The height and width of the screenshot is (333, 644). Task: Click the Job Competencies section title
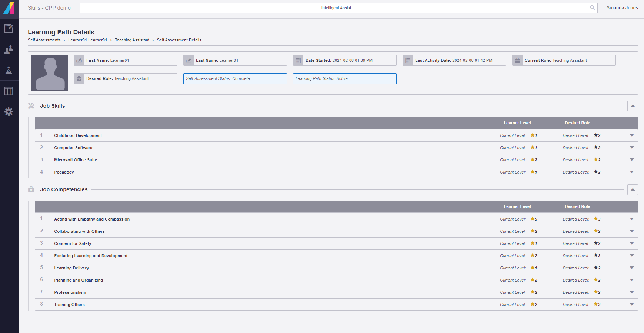tap(64, 189)
